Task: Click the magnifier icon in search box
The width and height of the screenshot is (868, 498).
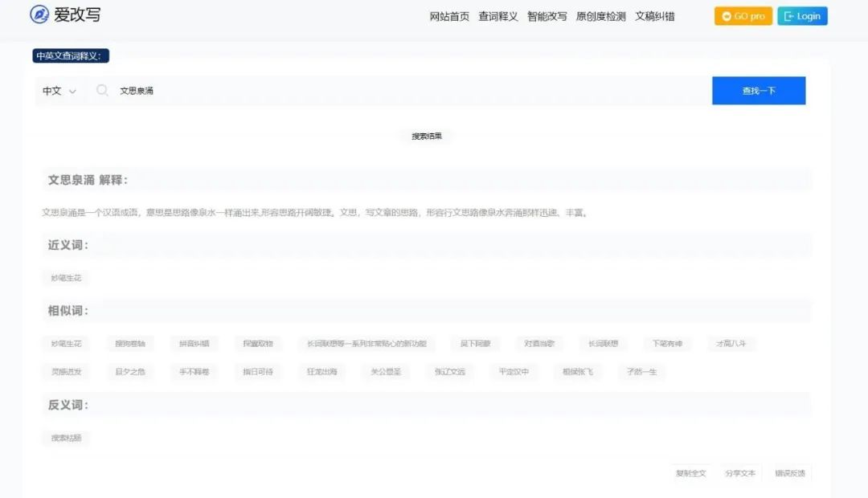Action: (x=102, y=91)
